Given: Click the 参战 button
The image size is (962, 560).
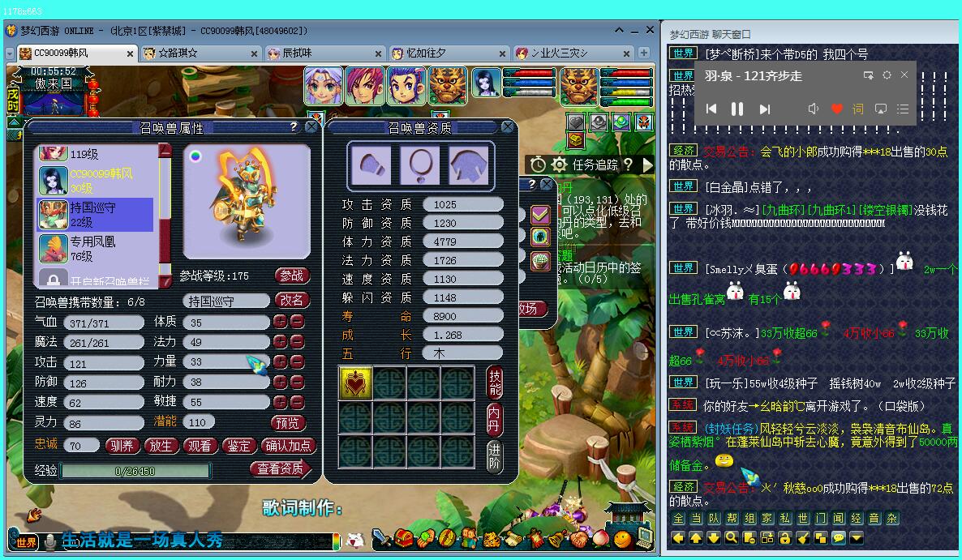Looking at the screenshot, I should [291, 276].
